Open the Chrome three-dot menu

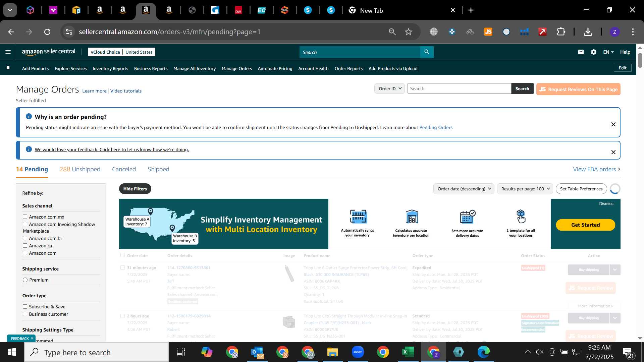click(x=633, y=32)
